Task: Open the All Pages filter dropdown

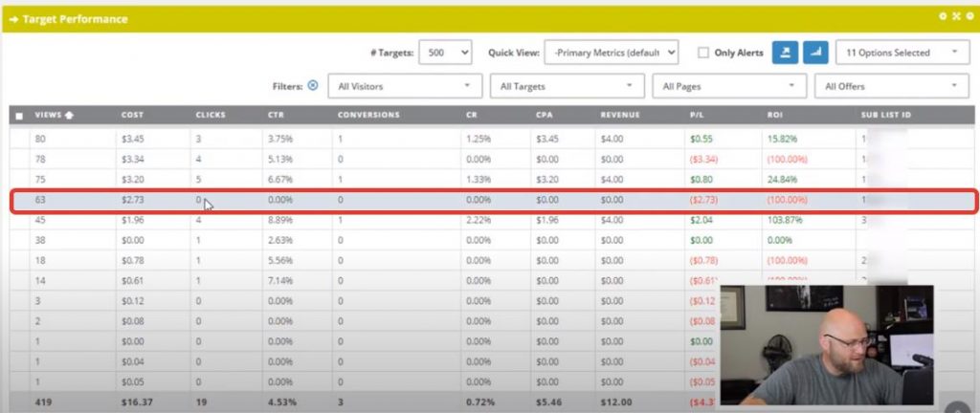Action: [729, 86]
